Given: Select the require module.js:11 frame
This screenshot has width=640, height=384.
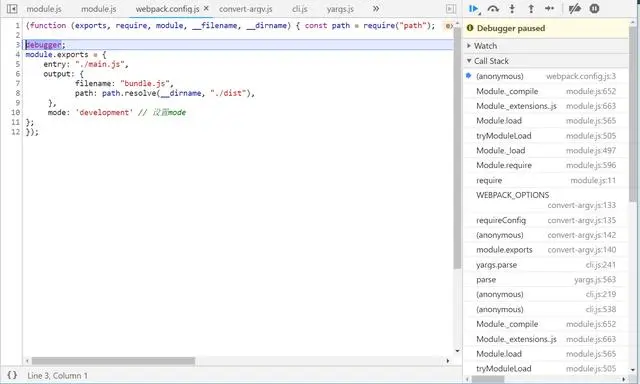Looking at the screenshot, I should click(546, 180).
